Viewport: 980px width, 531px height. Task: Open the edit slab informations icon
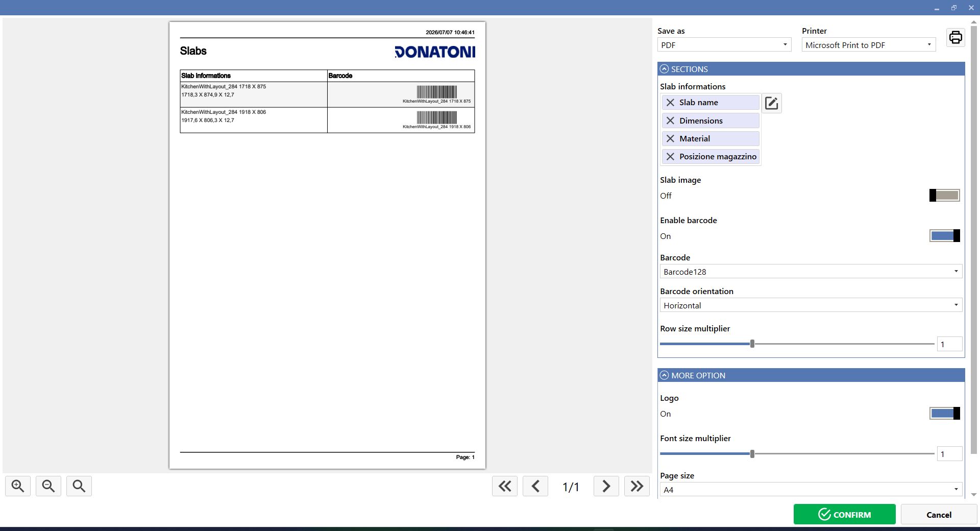pos(771,103)
